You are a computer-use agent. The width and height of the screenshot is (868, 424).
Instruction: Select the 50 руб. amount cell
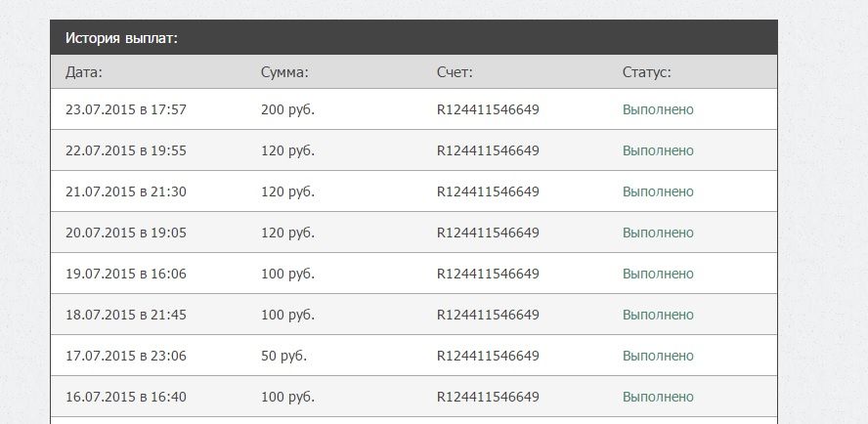click(x=283, y=356)
